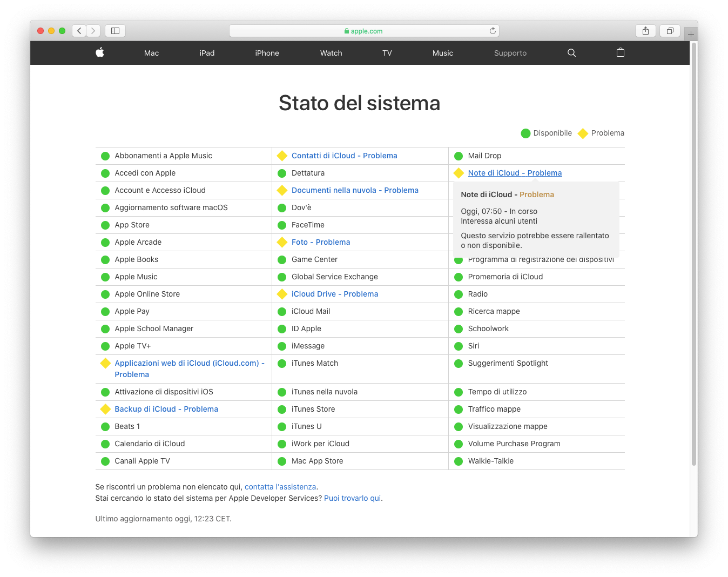
Task: Expand the iCloud Drive problem details
Action: [x=334, y=294]
